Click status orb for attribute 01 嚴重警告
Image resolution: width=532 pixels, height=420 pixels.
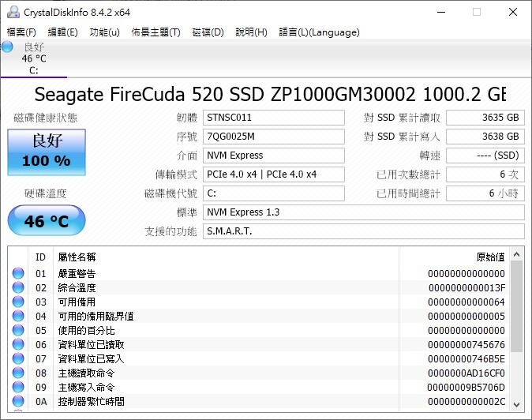click(18, 274)
